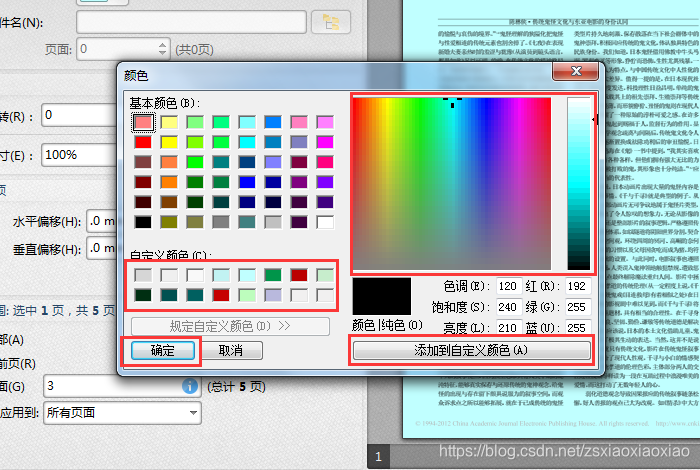Select the black basic color swatch

pos(143,222)
